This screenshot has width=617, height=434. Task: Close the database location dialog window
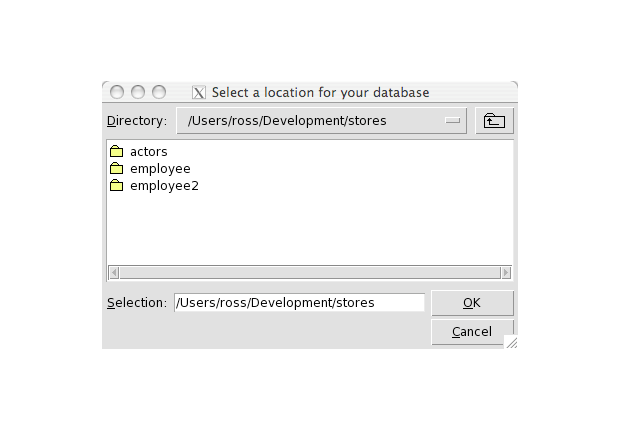click(x=117, y=92)
